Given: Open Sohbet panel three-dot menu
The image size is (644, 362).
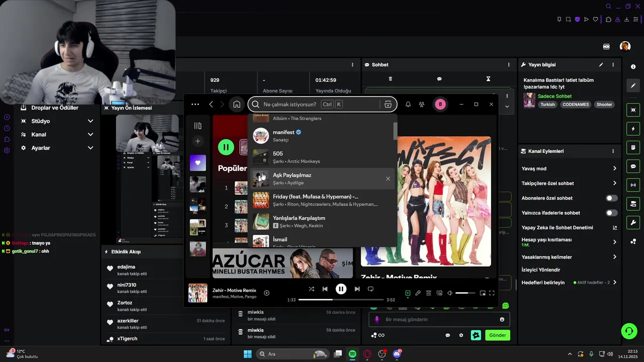Looking at the screenshot, I should [509, 65].
